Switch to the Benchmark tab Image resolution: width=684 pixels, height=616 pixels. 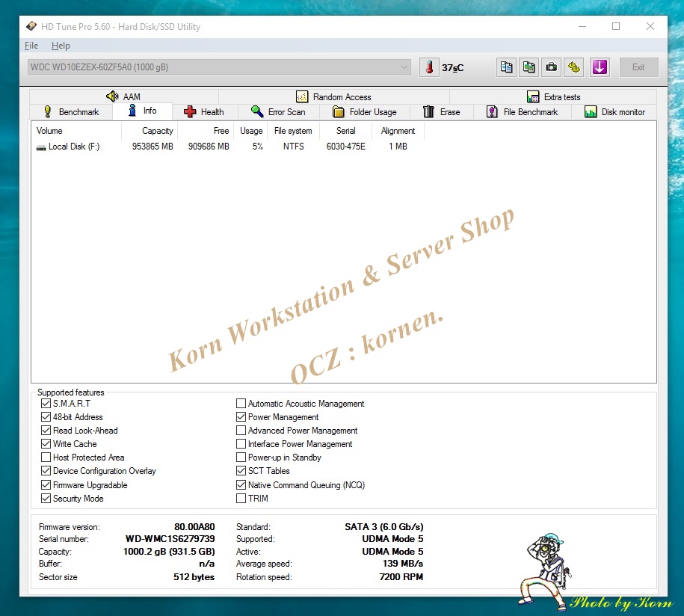[x=72, y=111]
